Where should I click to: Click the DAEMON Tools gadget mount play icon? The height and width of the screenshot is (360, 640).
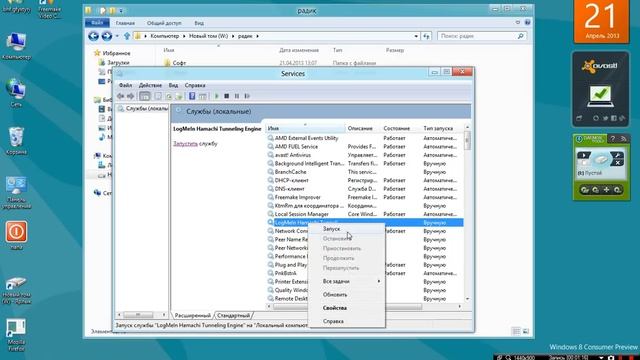tap(584, 155)
